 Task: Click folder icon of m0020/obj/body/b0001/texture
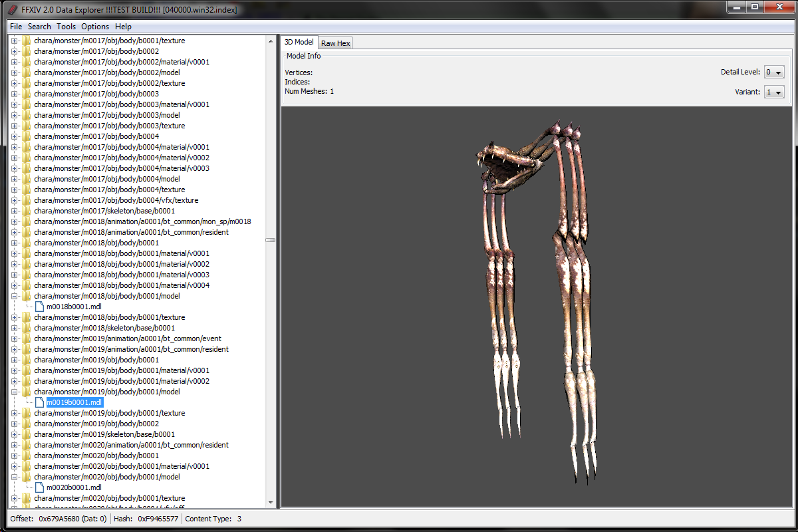pos(27,498)
